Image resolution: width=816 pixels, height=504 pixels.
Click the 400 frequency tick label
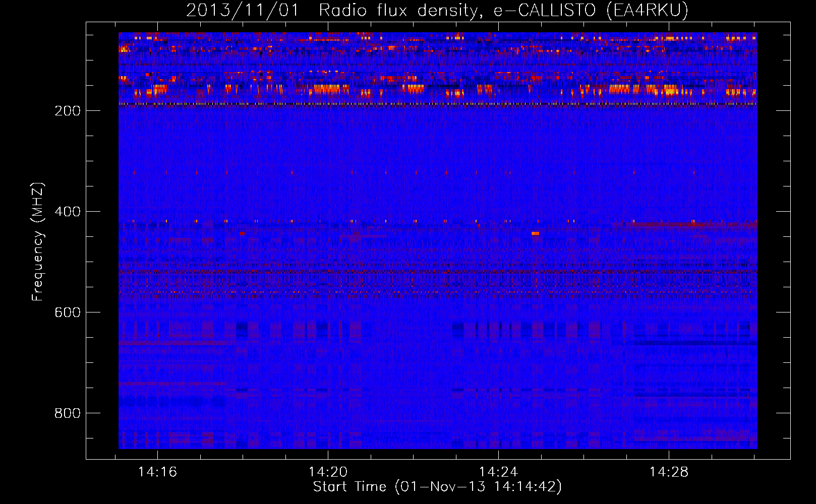pos(68,212)
